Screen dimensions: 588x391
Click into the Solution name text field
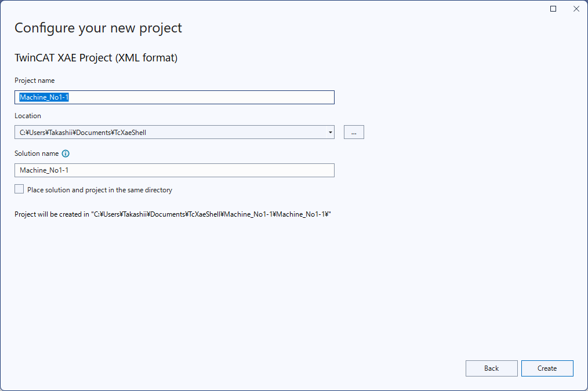coord(174,170)
